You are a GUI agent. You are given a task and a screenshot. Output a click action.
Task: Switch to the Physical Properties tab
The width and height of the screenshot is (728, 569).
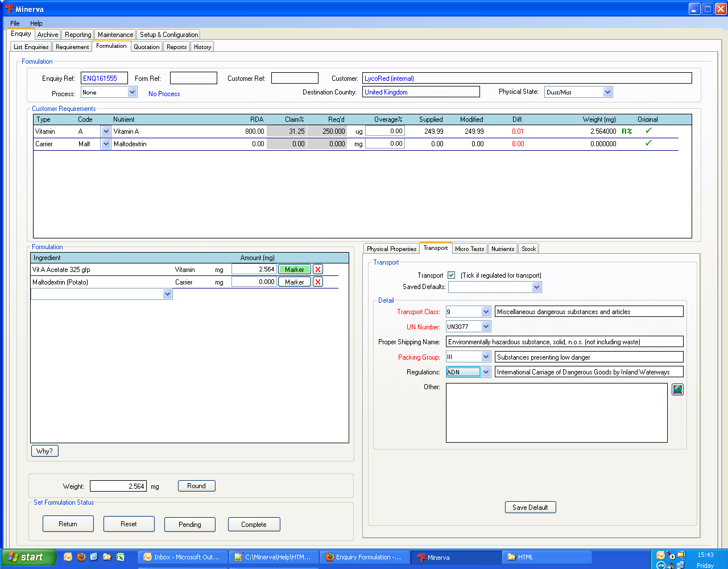pyautogui.click(x=391, y=249)
